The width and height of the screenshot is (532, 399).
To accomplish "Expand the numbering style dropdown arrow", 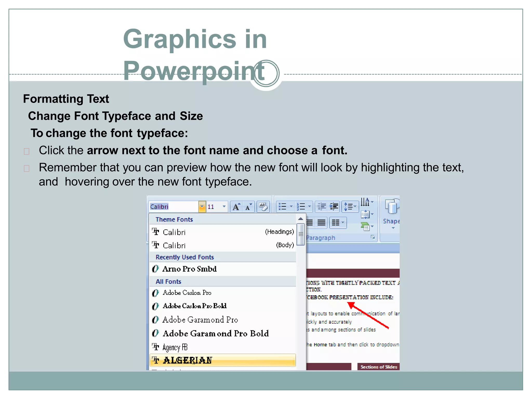I will click(x=309, y=207).
